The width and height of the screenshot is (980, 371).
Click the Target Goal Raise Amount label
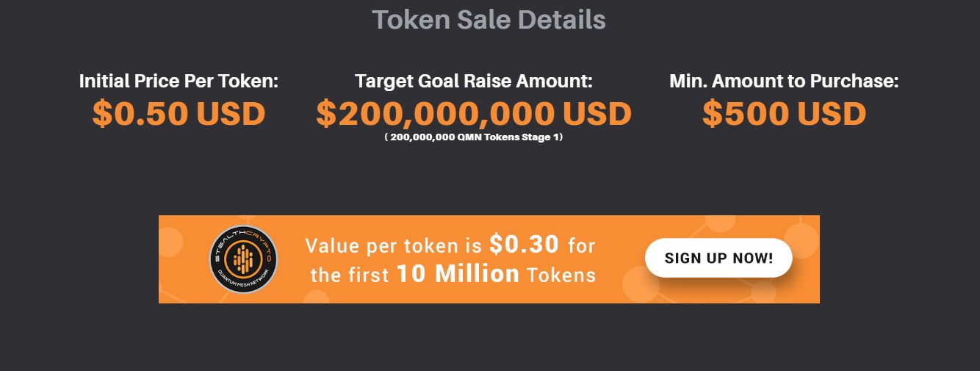474,81
